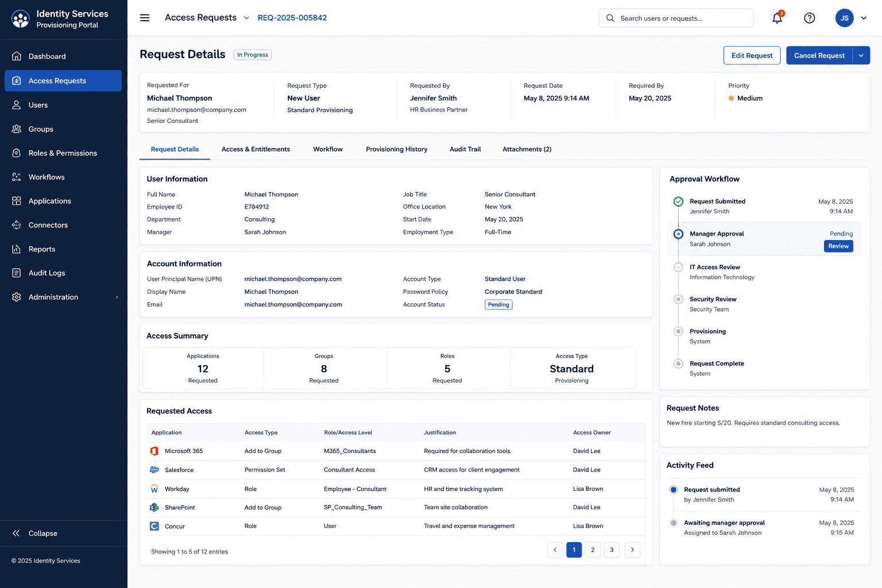Click the Users sidebar icon

pyautogui.click(x=17, y=105)
